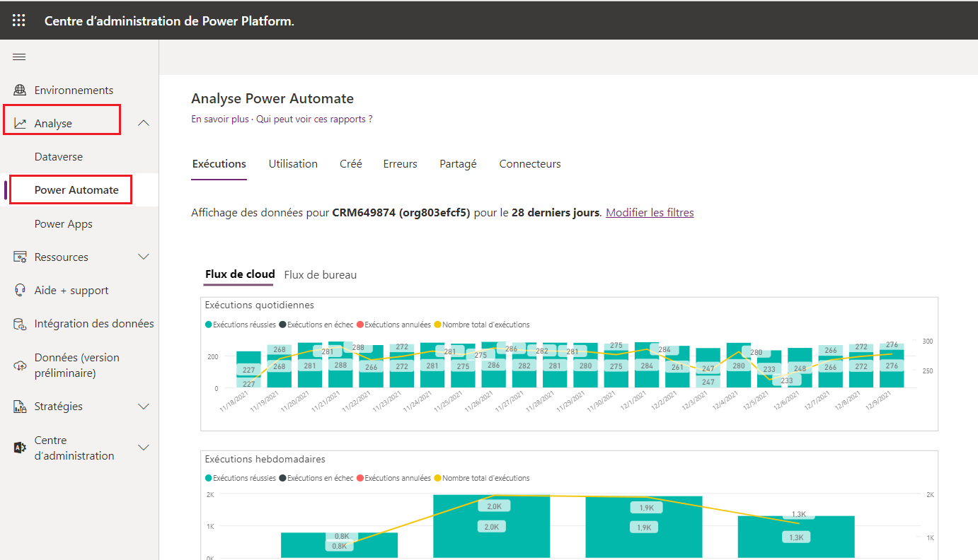
Task: Collapse the navigation hamburger menu
Action: pyautogui.click(x=19, y=57)
